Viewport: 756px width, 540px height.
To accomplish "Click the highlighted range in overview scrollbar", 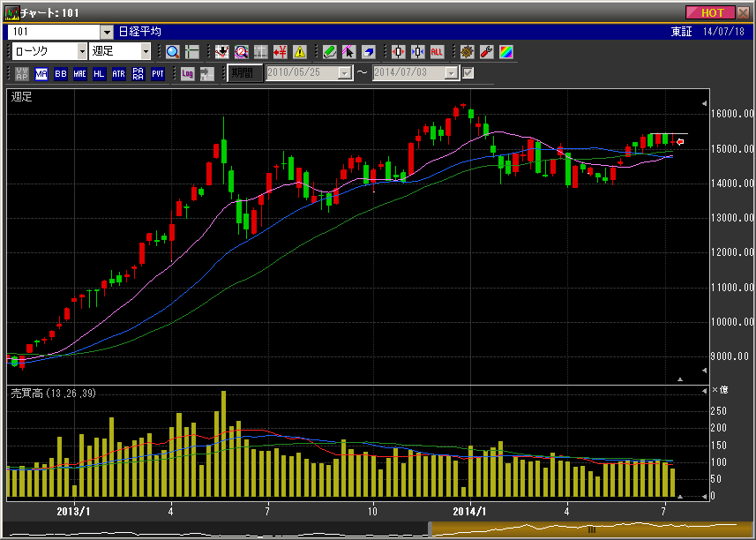I will click(592, 529).
